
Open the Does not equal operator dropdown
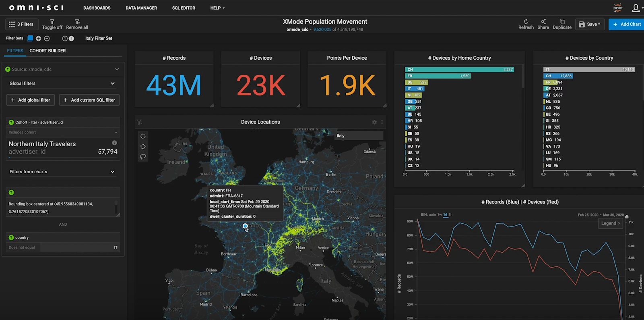(x=23, y=247)
